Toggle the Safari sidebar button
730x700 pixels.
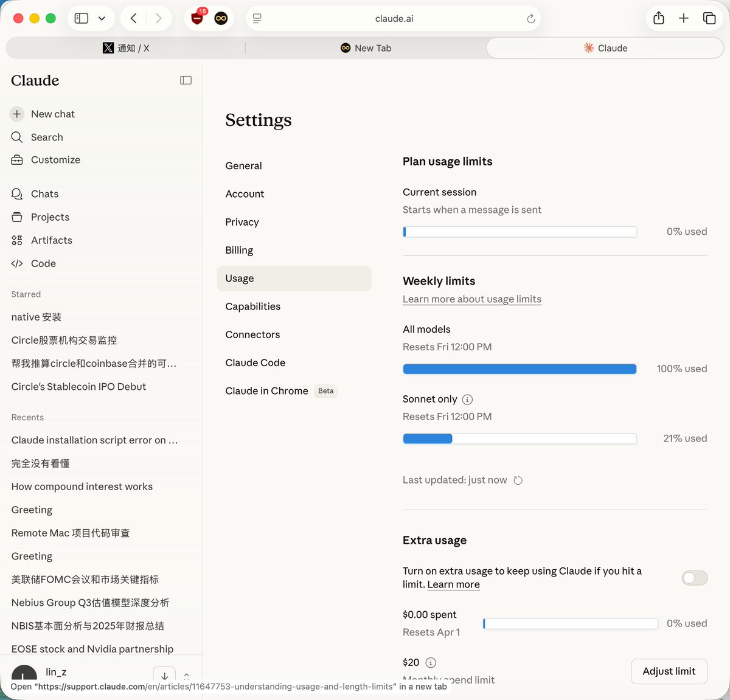pyautogui.click(x=82, y=18)
